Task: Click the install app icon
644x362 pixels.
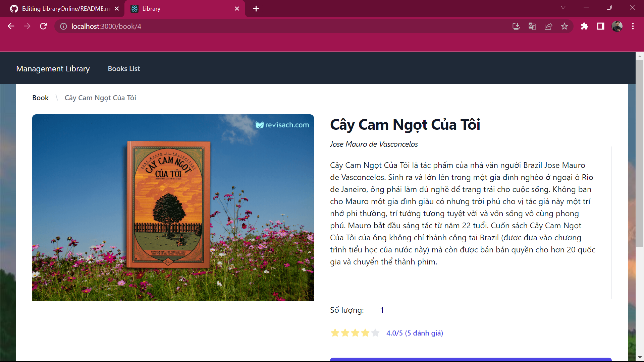Action: (516, 26)
